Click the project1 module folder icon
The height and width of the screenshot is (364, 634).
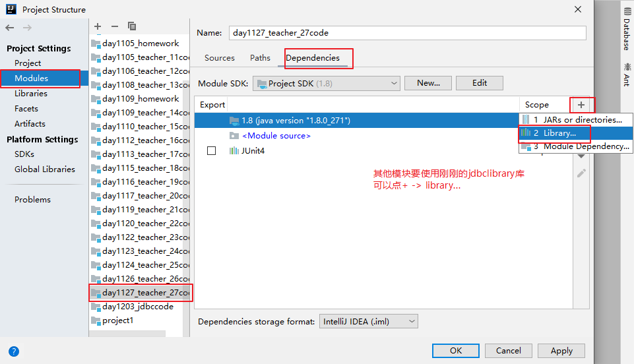(x=96, y=320)
